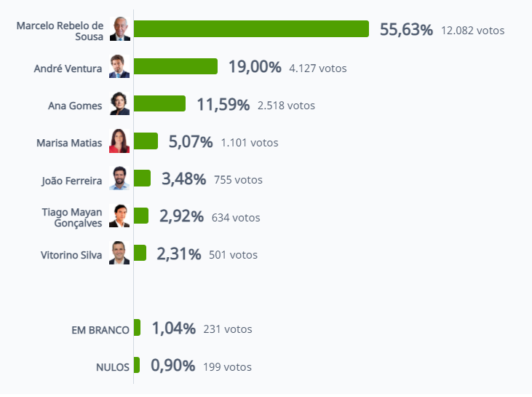Screen dimensions: 532x397
Task: Click the 199 votos count for NULOS
Action: pyautogui.click(x=227, y=367)
